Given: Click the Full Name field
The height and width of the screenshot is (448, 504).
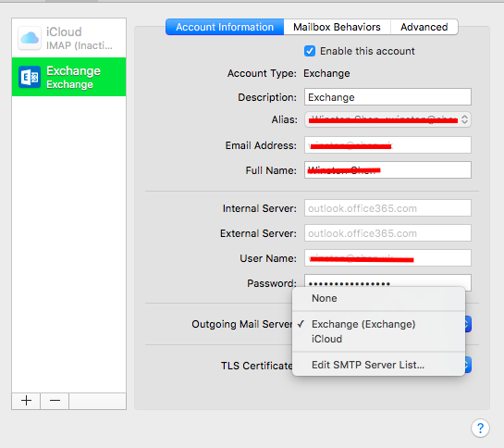Looking at the screenshot, I should [387, 170].
